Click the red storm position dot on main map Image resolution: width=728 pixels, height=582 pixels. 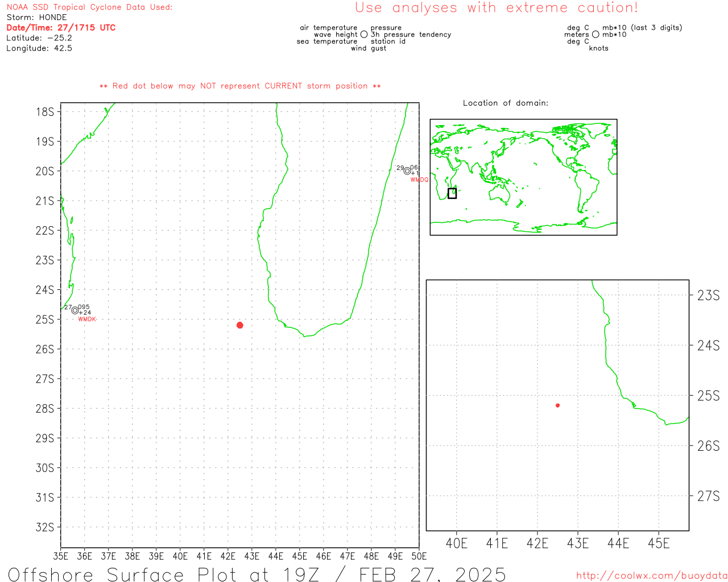(x=239, y=325)
